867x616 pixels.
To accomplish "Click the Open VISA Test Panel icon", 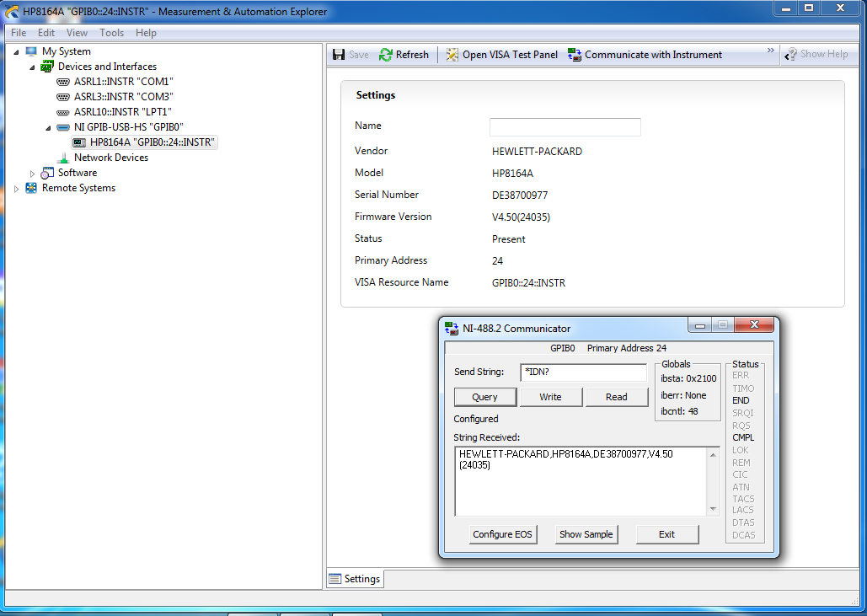I will click(x=452, y=55).
